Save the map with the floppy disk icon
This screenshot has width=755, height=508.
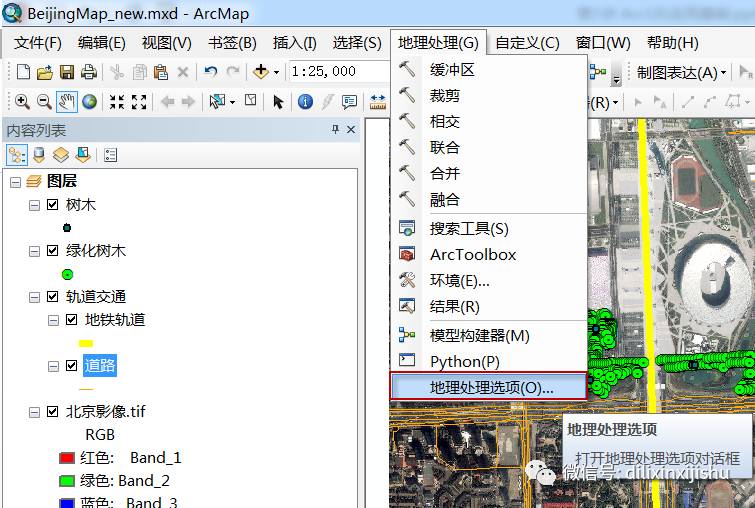click(67, 72)
